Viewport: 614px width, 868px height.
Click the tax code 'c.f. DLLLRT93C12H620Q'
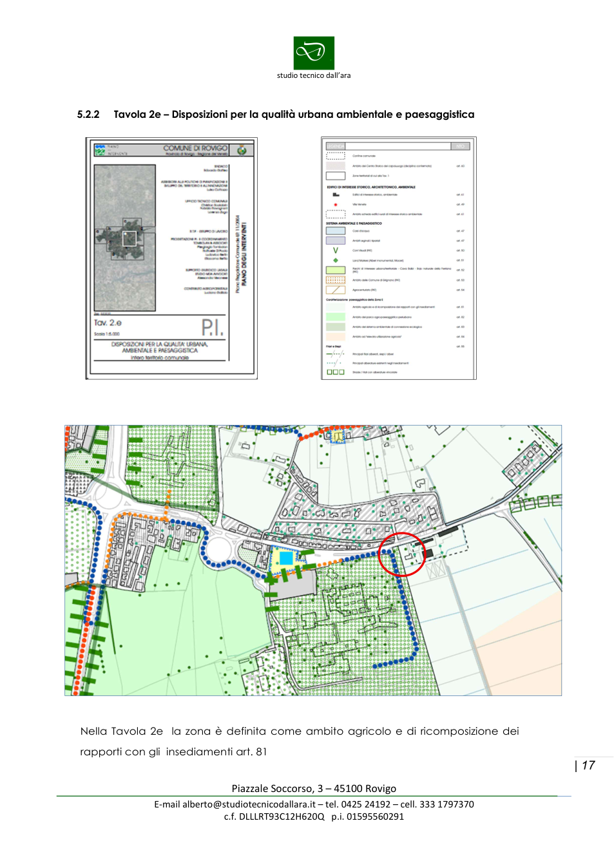274,816
